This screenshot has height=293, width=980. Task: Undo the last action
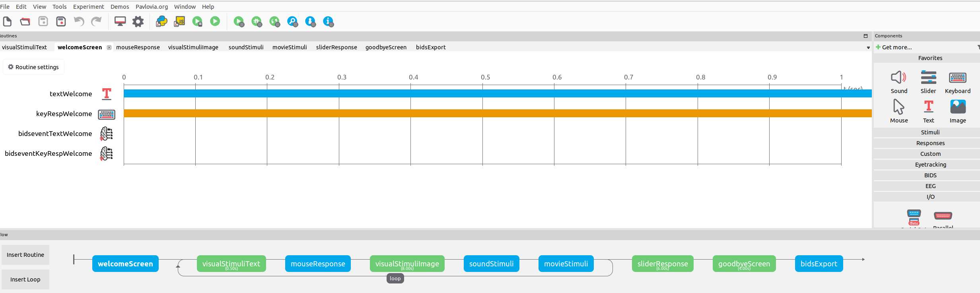click(x=79, y=21)
